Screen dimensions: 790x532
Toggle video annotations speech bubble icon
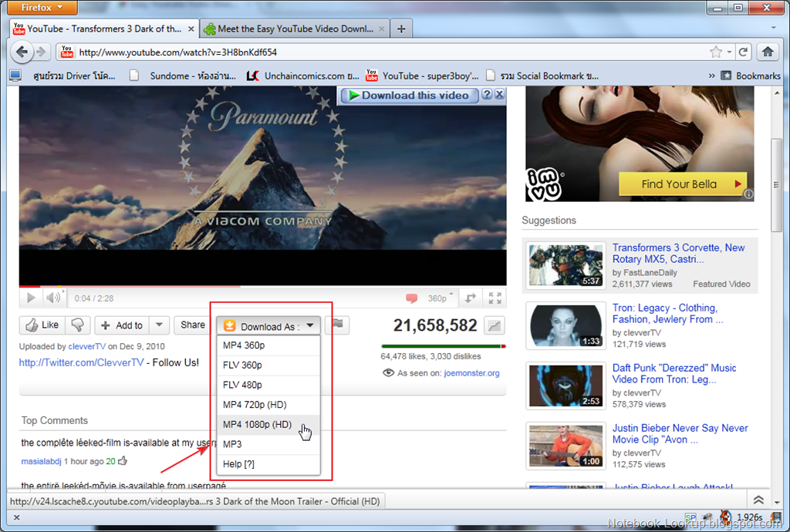[x=412, y=298]
